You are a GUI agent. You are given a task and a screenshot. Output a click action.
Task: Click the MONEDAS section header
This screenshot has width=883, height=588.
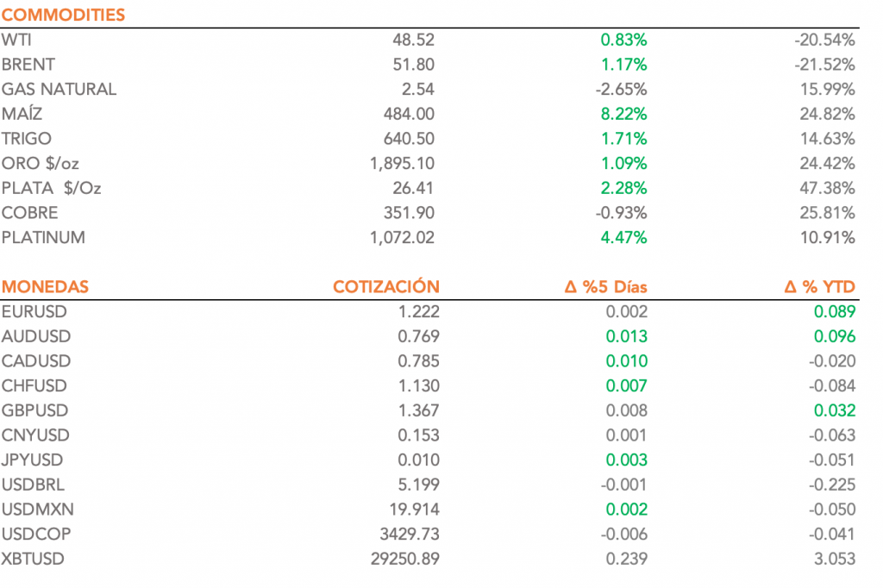click(45, 287)
